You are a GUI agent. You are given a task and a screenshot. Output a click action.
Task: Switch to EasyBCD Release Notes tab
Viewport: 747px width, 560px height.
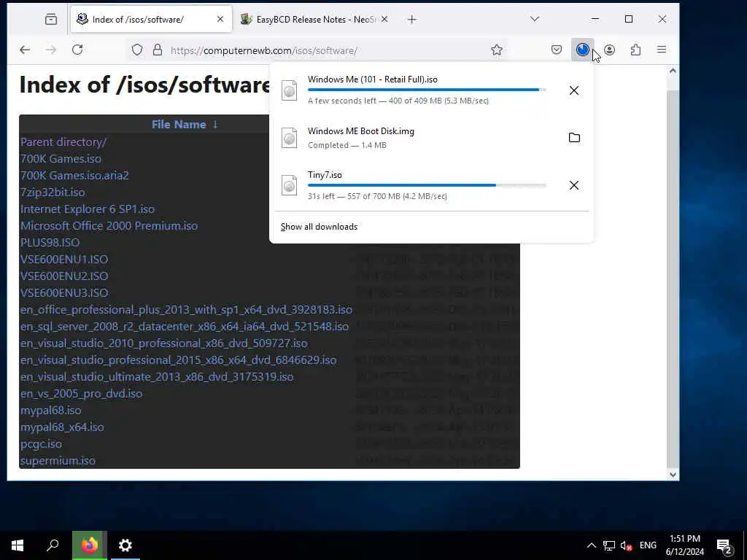click(315, 19)
